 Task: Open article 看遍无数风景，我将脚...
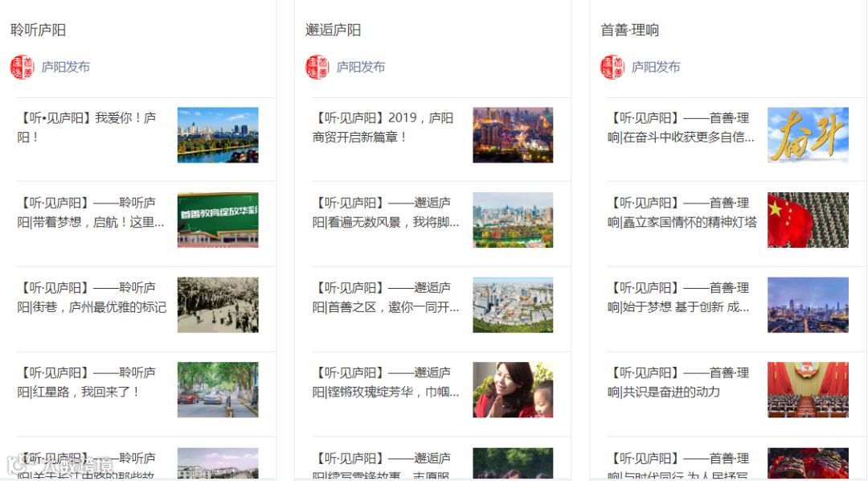[386, 213]
